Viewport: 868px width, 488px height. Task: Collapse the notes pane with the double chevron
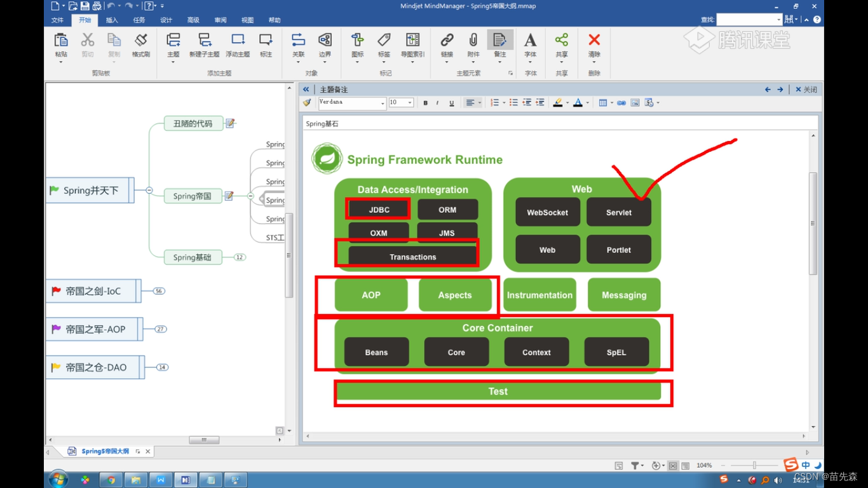coord(306,90)
